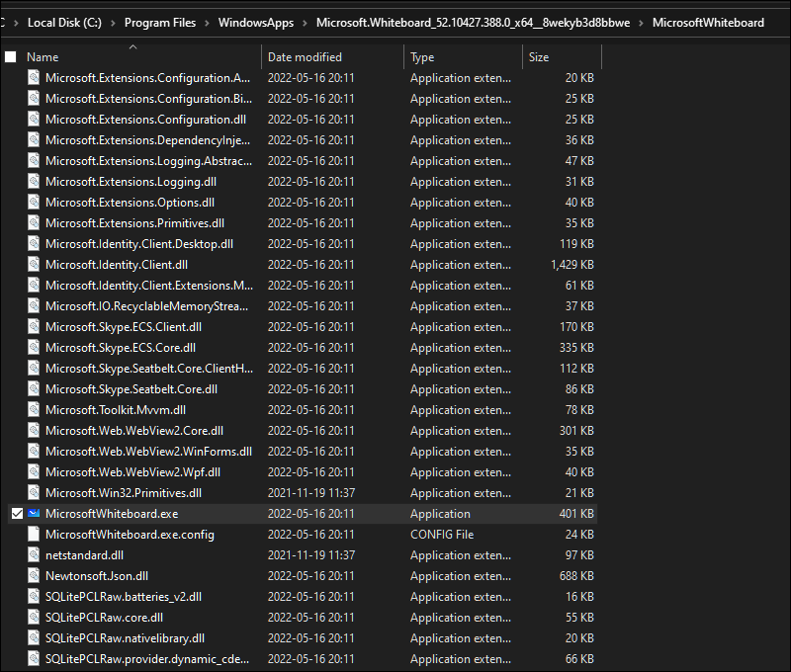Viewport: 791px width, 672px height.
Task: Expand the chevron before Local Disk (C:)
Action: tap(16, 23)
